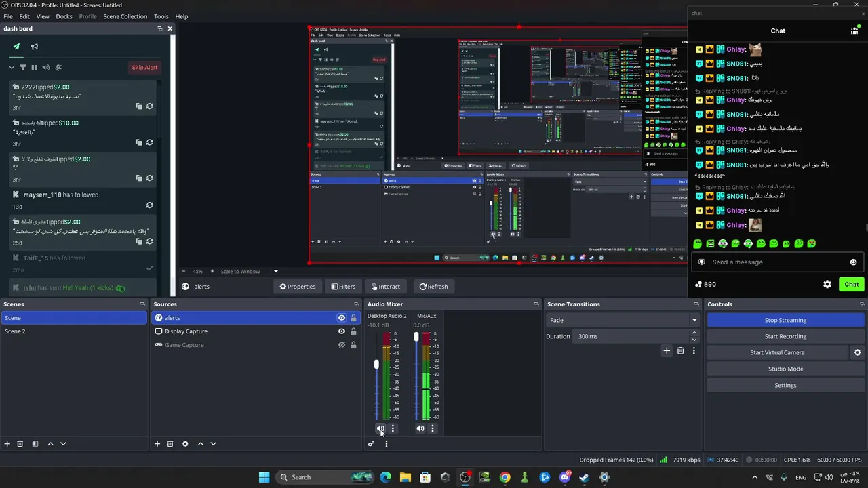This screenshot has height=488, width=868.
Task: Click the Stop Streaming button
Action: pos(785,320)
